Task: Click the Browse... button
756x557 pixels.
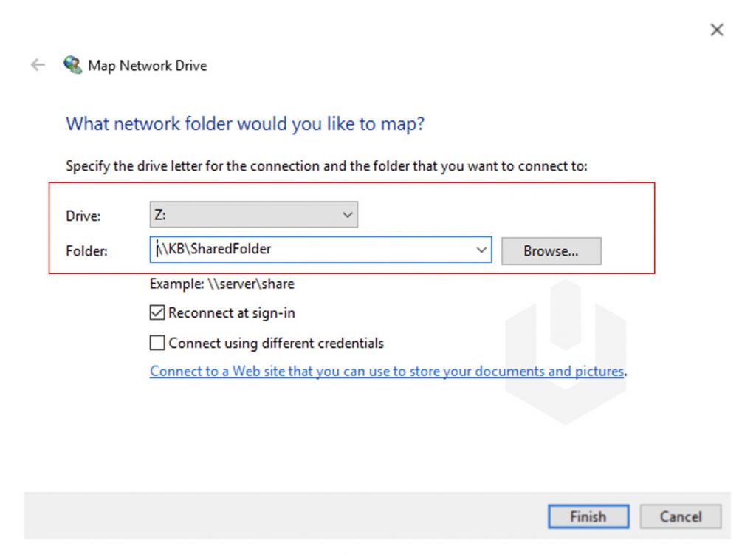Action: [x=551, y=251]
